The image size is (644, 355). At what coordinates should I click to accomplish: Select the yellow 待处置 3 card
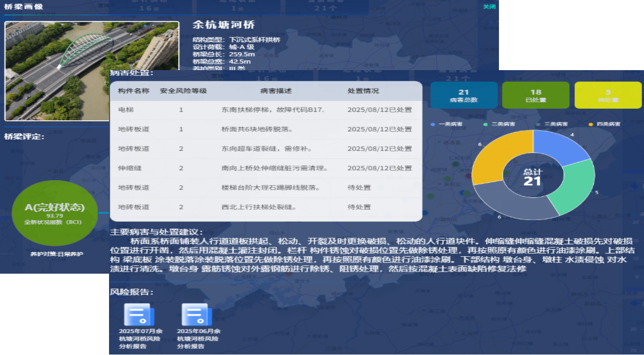(x=607, y=95)
